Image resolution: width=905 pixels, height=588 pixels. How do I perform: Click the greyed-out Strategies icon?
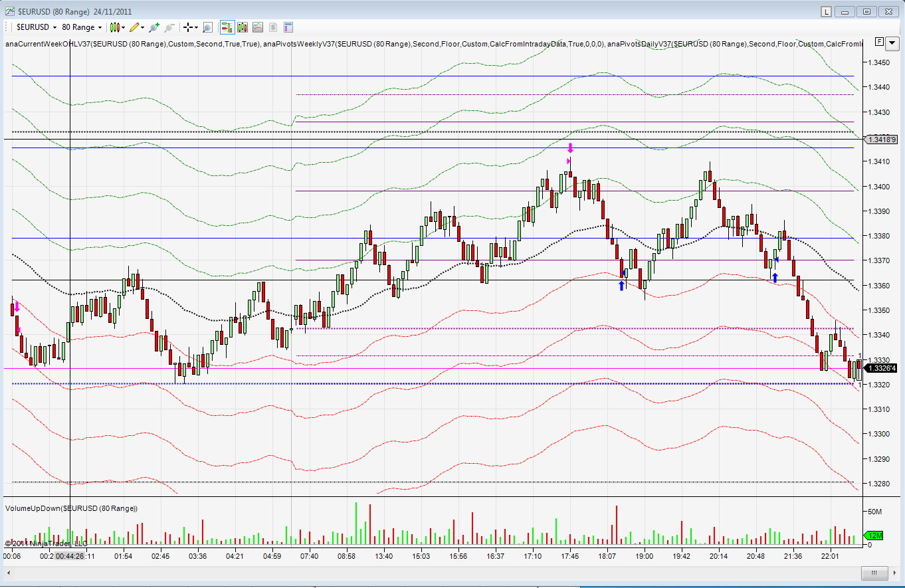click(272, 27)
